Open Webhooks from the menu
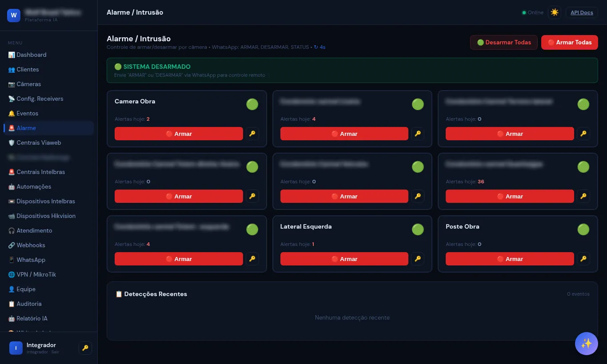Image resolution: width=607 pixels, height=364 pixels. pyautogui.click(x=48, y=245)
